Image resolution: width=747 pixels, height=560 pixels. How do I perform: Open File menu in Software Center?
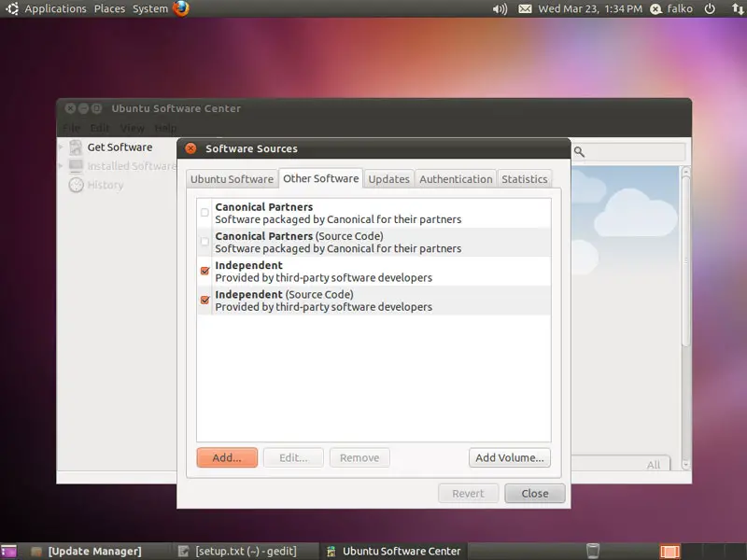pos(72,128)
